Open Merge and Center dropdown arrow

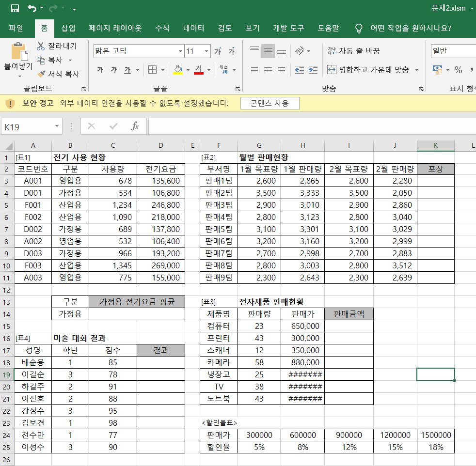(x=417, y=70)
